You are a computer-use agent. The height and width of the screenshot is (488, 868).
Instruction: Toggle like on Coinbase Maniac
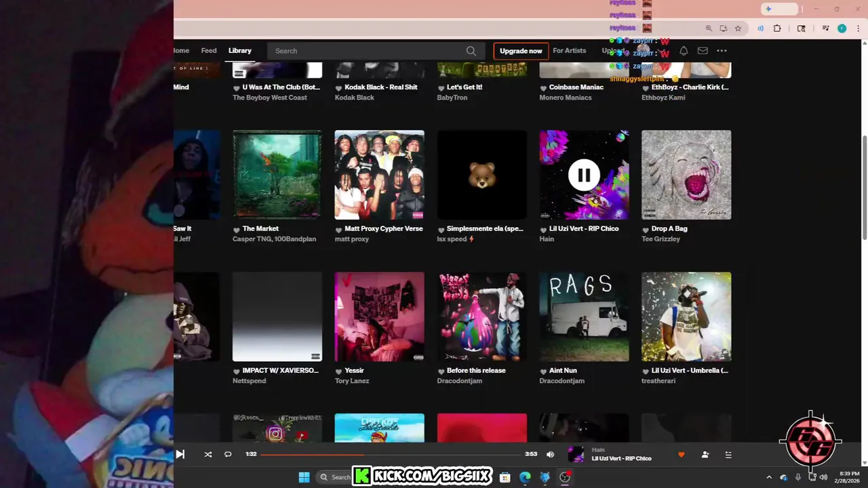pyautogui.click(x=543, y=87)
